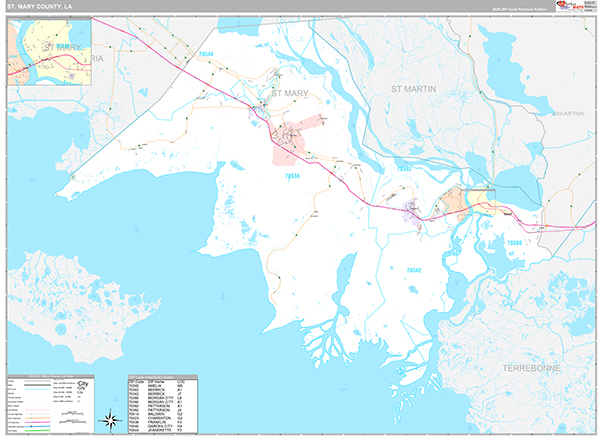Click the compass rose symbol
The image size is (600, 436).
point(110,420)
